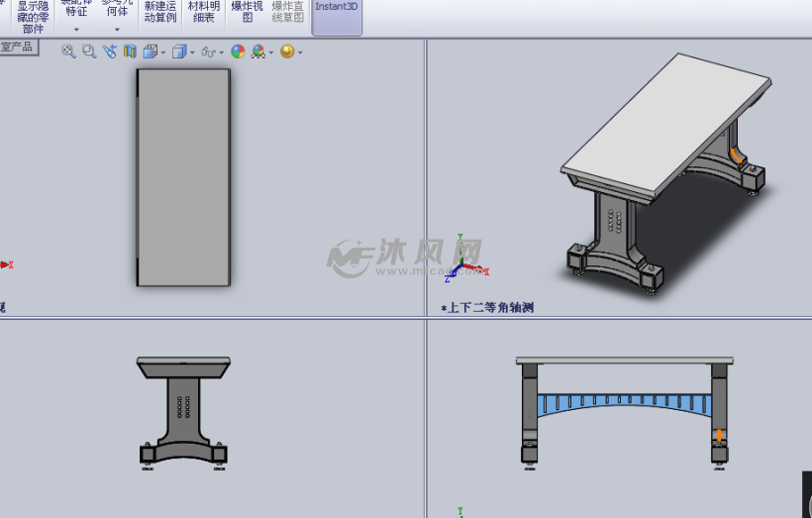Click the View Settings gold sphere icon
812x518 pixels.
[x=287, y=52]
